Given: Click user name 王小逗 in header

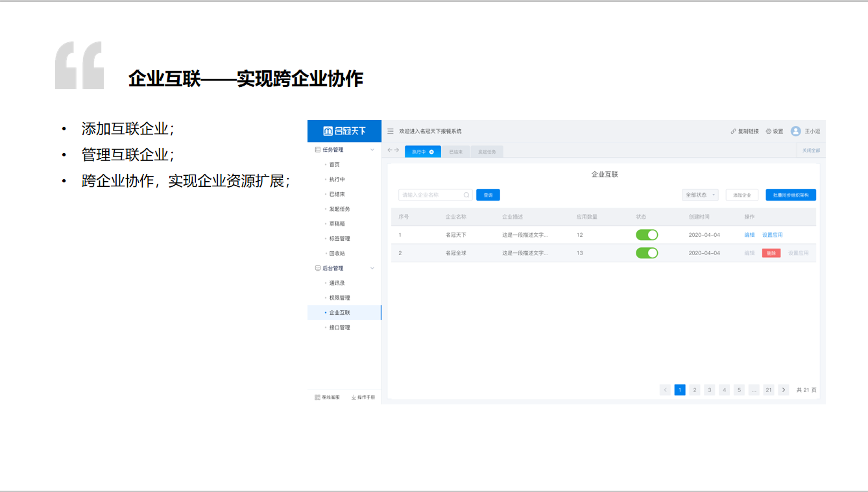Looking at the screenshot, I should pyautogui.click(x=812, y=131).
